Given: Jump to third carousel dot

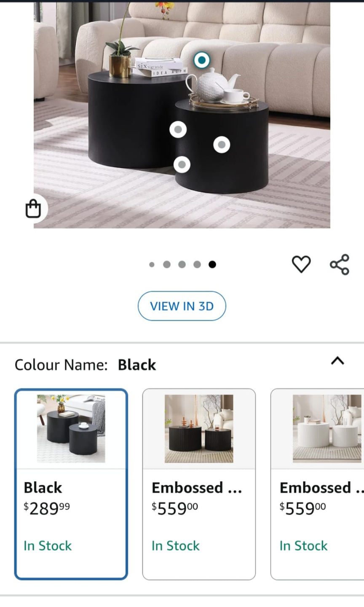Looking at the screenshot, I should coord(182,264).
